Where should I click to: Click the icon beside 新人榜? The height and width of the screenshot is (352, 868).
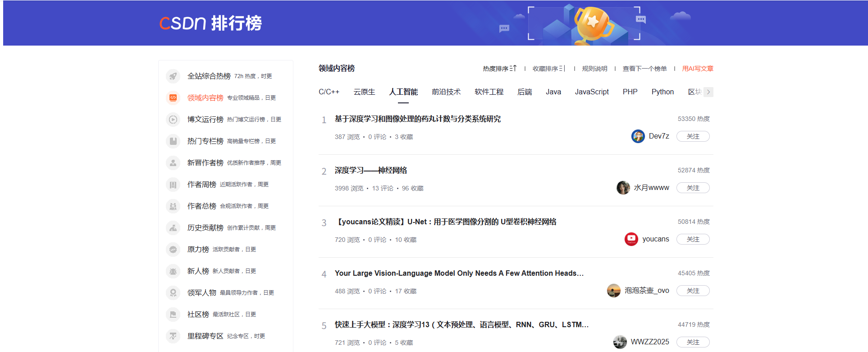[173, 271]
